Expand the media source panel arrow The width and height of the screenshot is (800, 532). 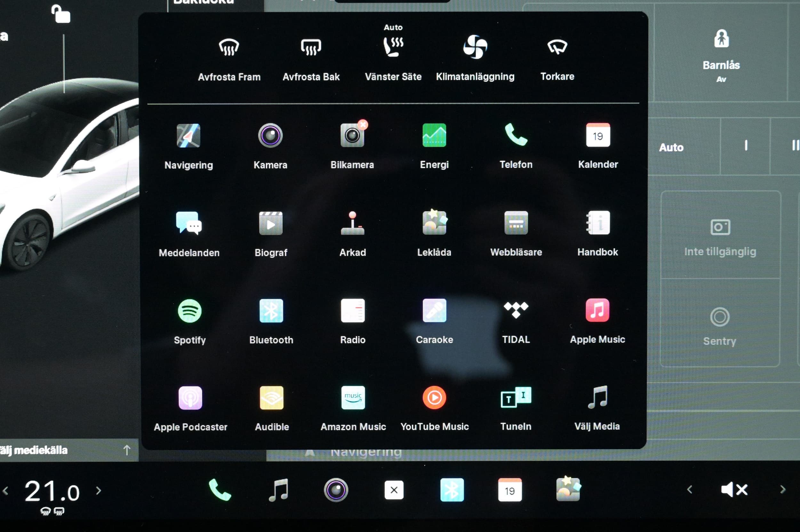127,450
